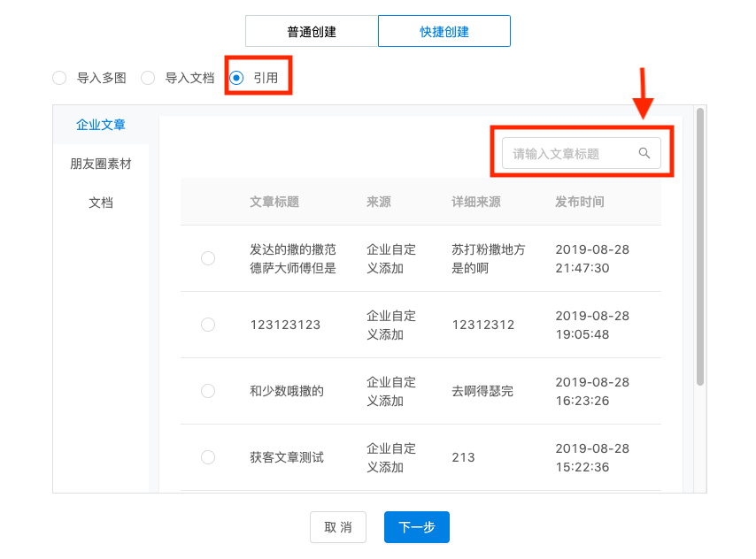756x559 pixels.
Task: Click publish time 2019-08-28 16:23:26
Action: point(592,391)
